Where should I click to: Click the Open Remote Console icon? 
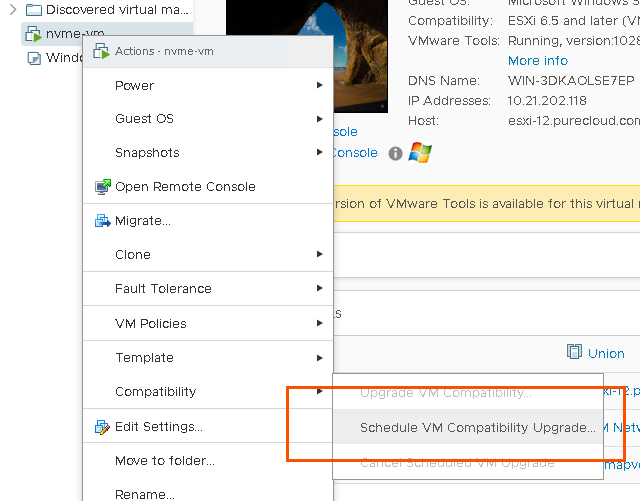click(x=103, y=187)
